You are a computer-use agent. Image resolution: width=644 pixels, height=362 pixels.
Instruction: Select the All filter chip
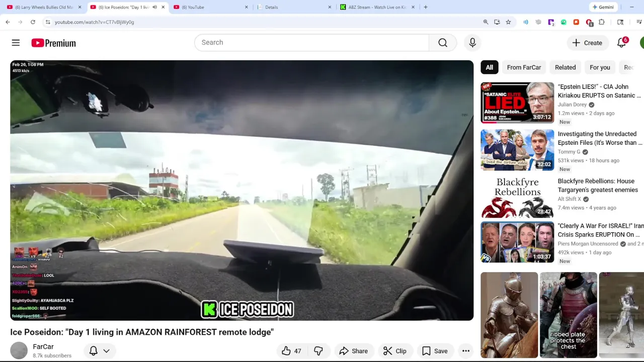490,67
